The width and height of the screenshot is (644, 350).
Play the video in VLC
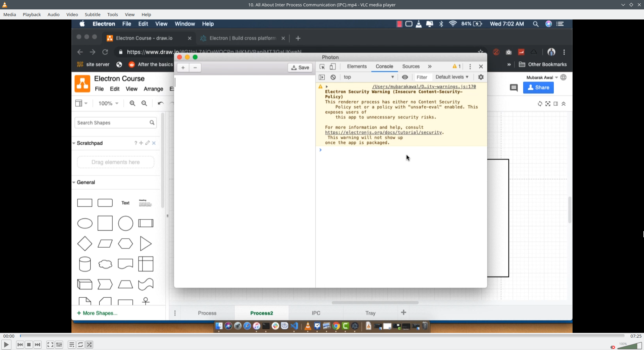click(6, 345)
